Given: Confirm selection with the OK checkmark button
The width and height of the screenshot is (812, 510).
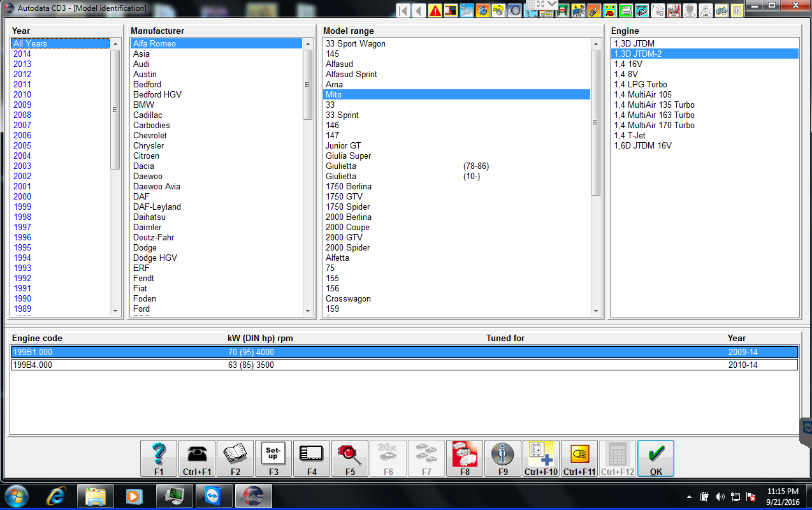Looking at the screenshot, I should point(656,458).
